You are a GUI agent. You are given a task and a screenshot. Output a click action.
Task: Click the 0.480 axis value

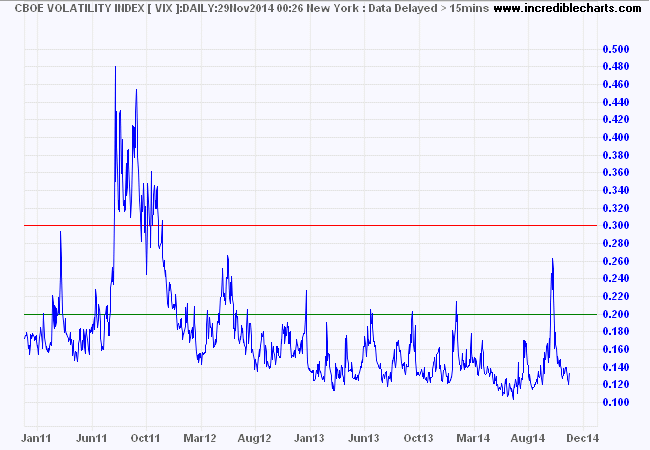[616, 66]
